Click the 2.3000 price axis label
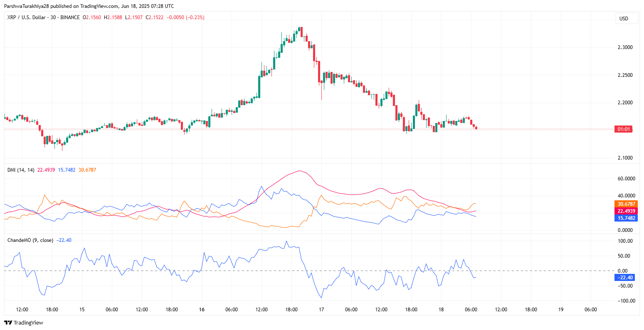Viewport: 644px width, 330px height. point(625,47)
